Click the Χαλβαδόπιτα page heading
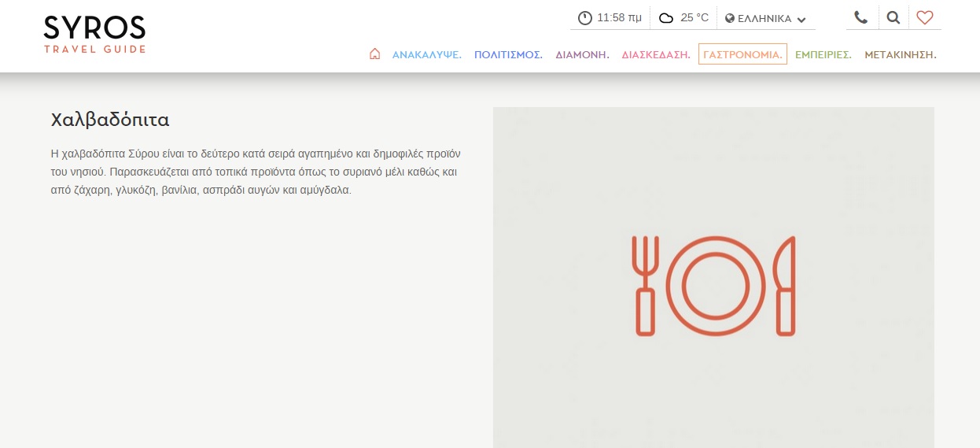 coord(110,120)
